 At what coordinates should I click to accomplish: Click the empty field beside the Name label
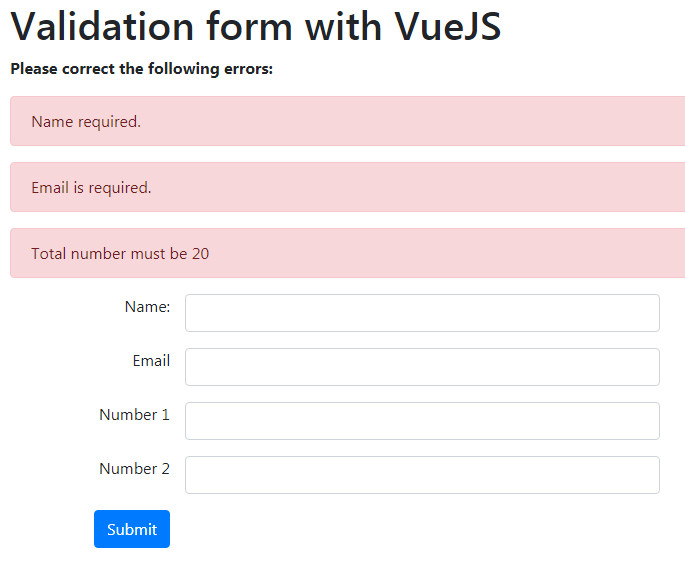422,313
